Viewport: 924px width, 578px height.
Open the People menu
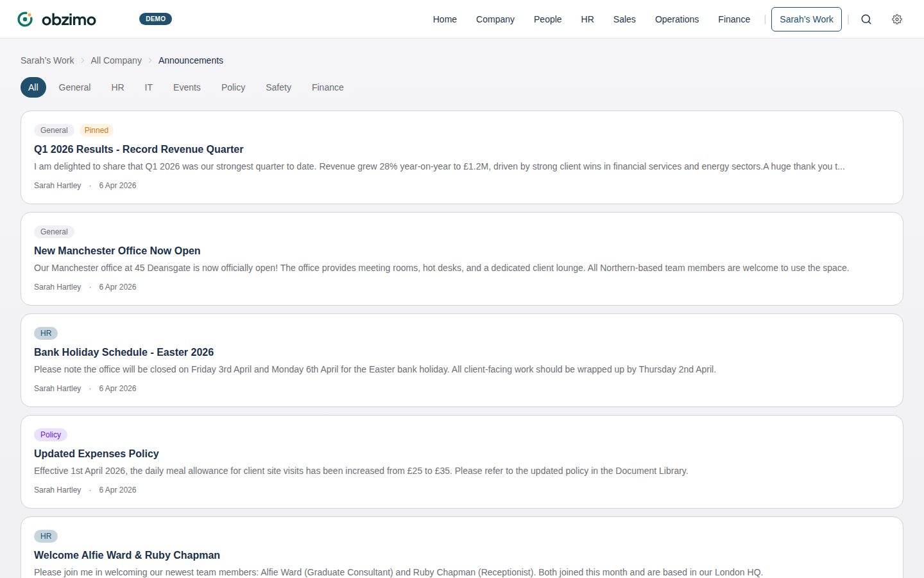pyautogui.click(x=547, y=19)
